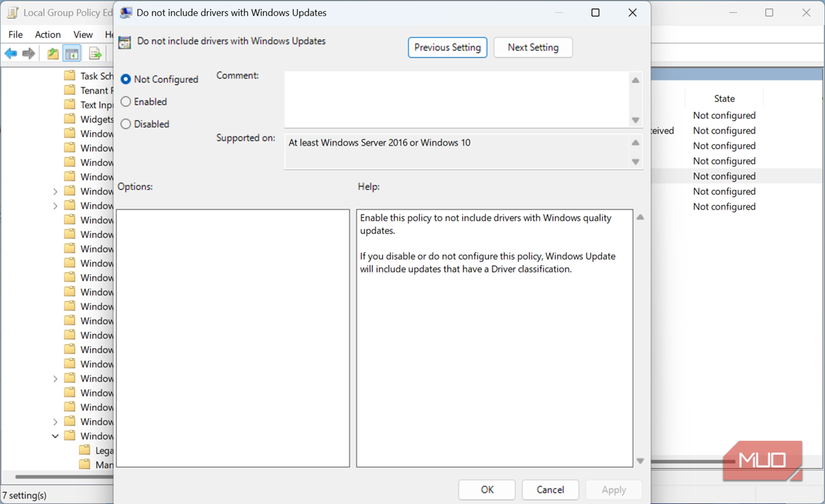Open the Action menu
825x504 pixels.
[x=48, y=34]
